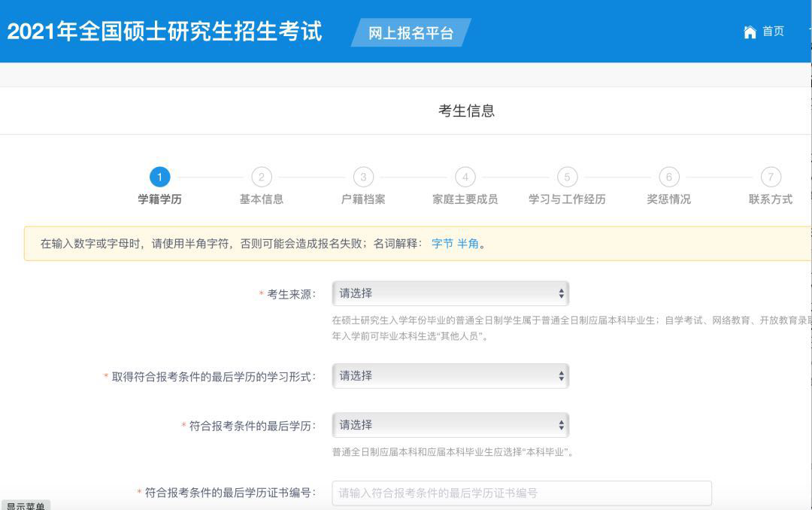Click step 4 家庭主要成员 circle icon
Viewport: 812px width, 510px height.
[465, 178]
